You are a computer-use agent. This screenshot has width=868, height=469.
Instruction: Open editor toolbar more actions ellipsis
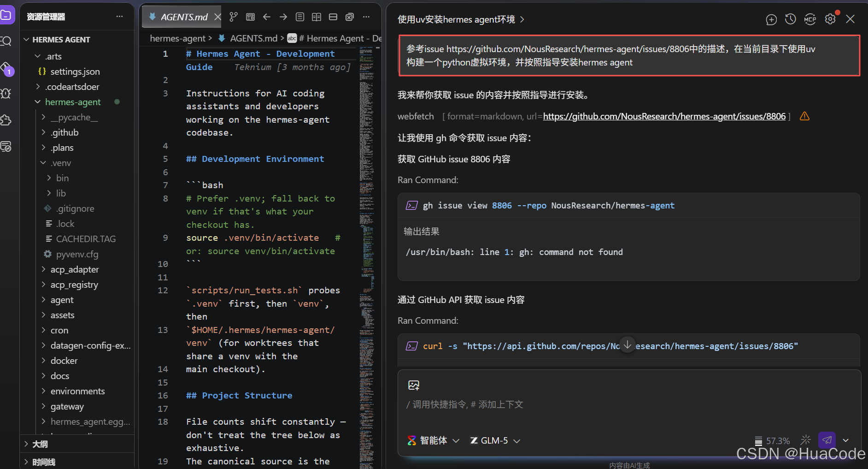(x=366, y=17)
